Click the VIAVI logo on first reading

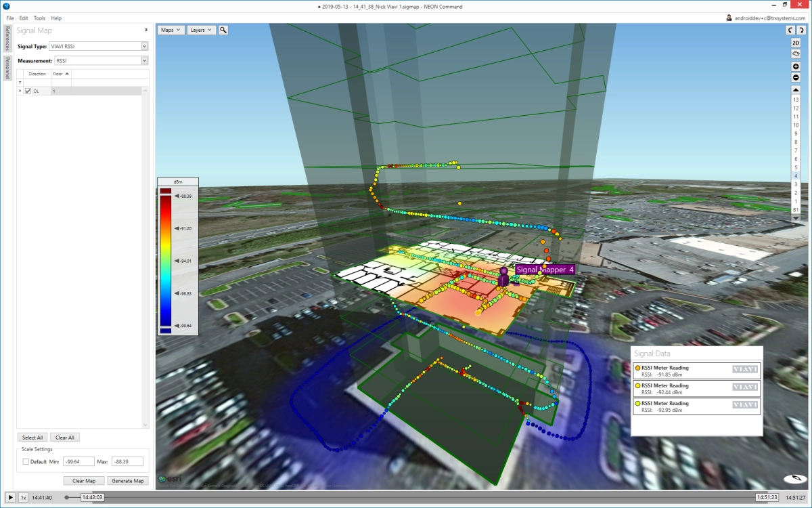pos(745,369)
